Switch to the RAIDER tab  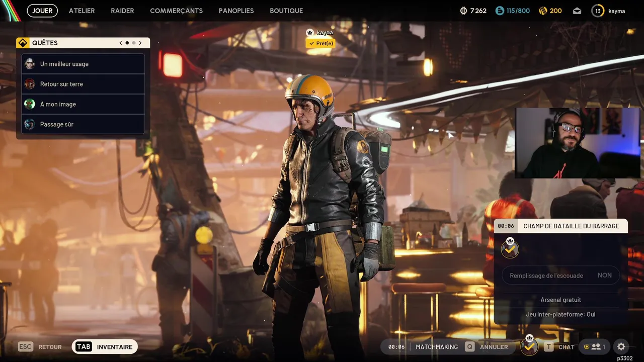point(122,11)
